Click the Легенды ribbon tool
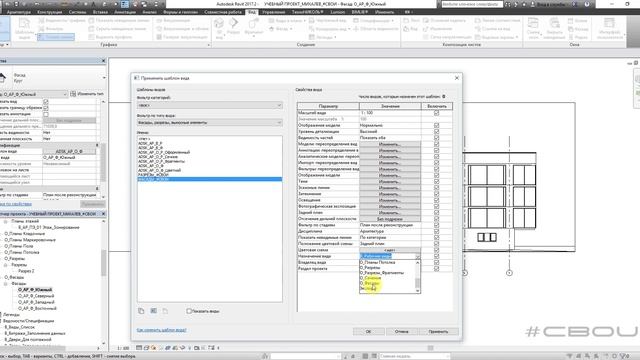 (x=323, y=37)
